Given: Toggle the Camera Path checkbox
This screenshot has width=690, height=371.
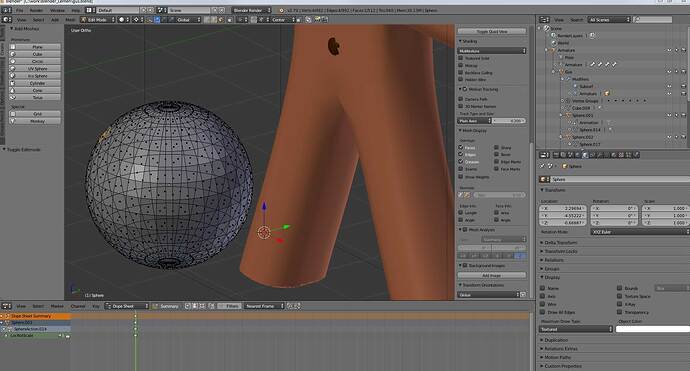Looking at the screenshot, I should [461, 99].
